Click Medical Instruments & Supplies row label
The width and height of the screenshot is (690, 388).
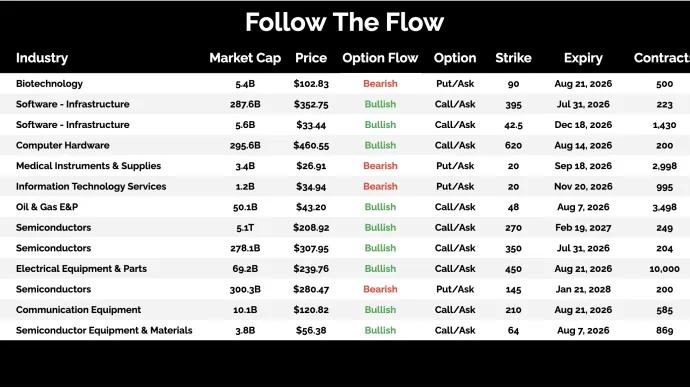click(88, 166)
